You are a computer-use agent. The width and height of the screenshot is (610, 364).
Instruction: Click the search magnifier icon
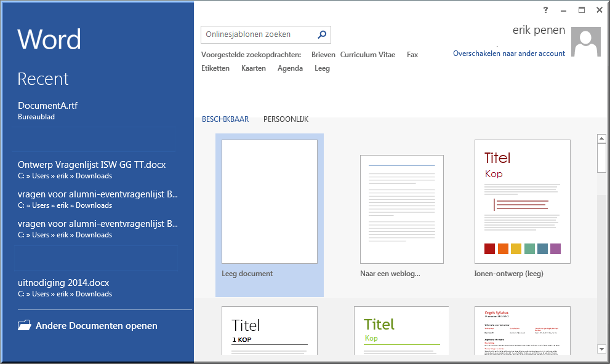(322, 34)
